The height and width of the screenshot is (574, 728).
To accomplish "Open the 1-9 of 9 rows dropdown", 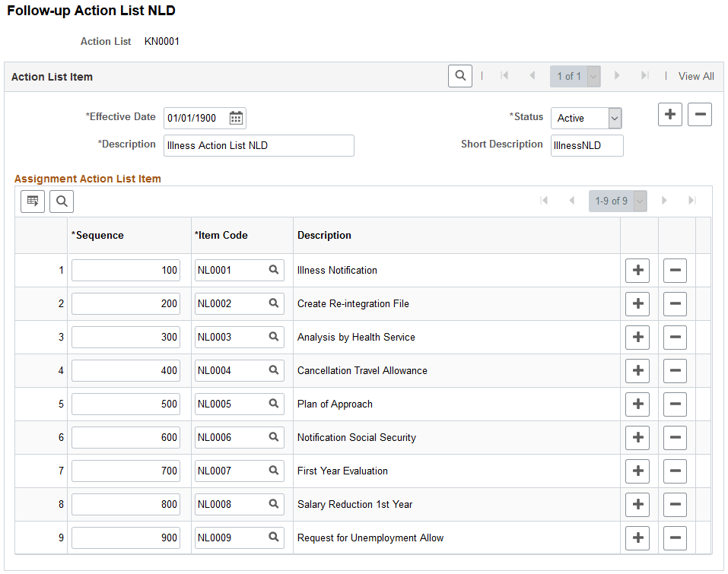I will click(x=618, y=201).
